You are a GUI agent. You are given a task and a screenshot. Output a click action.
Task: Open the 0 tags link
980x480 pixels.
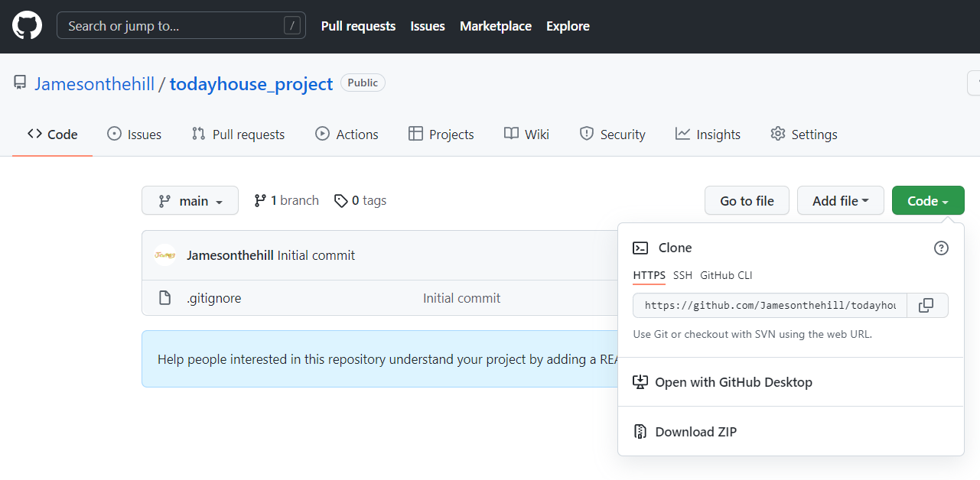coord(360,200)
